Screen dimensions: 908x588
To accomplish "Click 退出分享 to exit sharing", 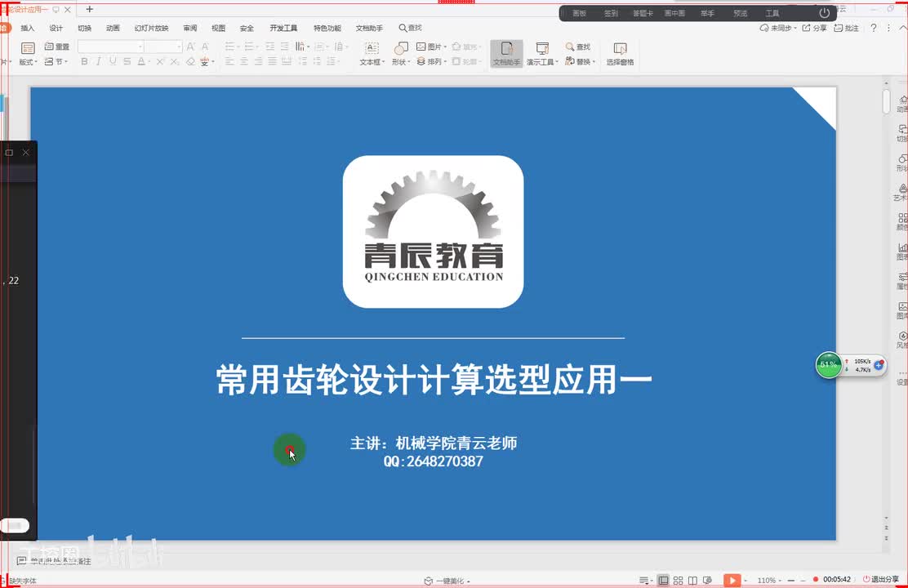I will tap(881, 579).
